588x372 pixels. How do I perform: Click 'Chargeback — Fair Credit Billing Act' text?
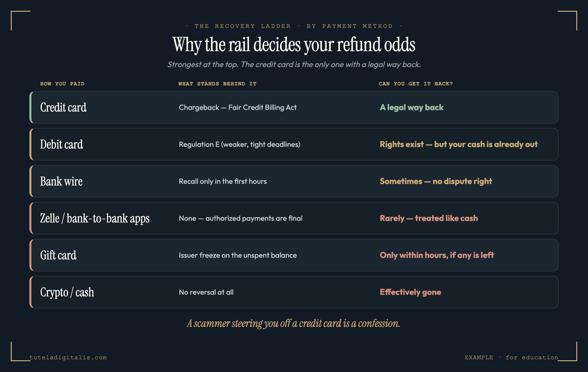pos(238,107)
